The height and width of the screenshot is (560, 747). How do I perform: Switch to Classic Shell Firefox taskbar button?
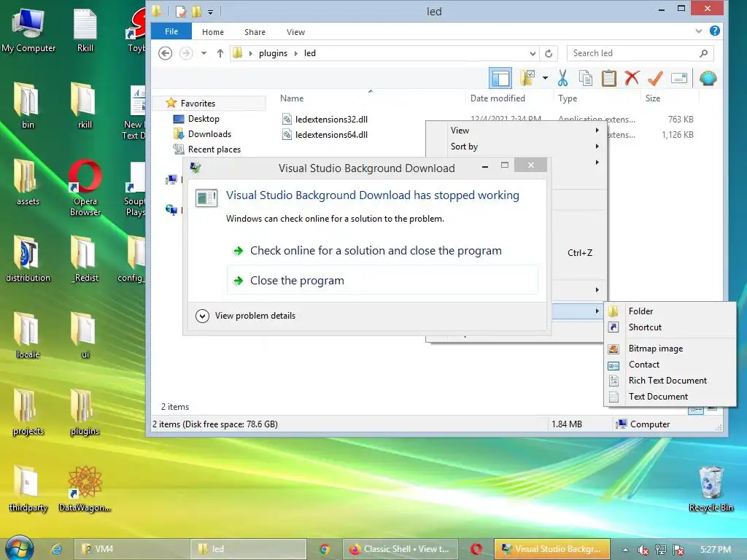(400, 549)
